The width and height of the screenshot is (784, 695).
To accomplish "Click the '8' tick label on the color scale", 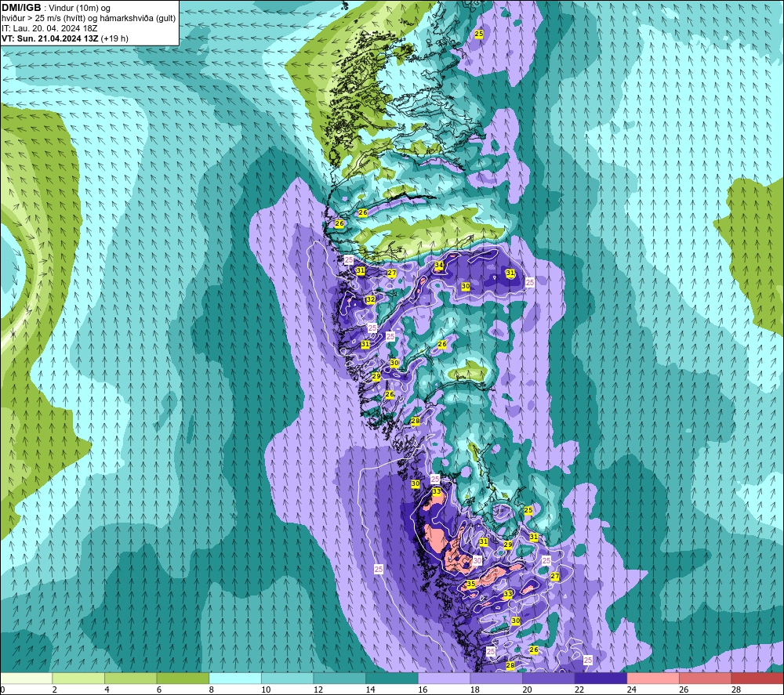I will (211, 690).
